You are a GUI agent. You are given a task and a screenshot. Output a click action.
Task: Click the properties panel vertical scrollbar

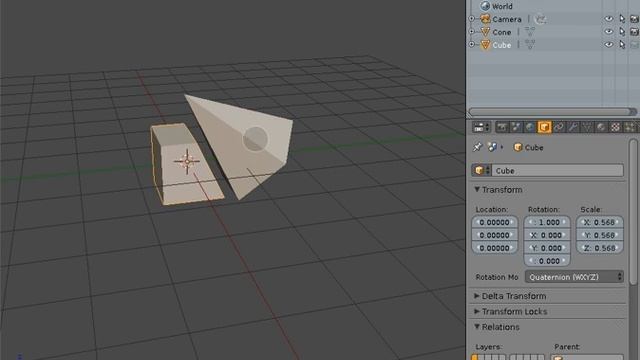(x=633, y=212)
